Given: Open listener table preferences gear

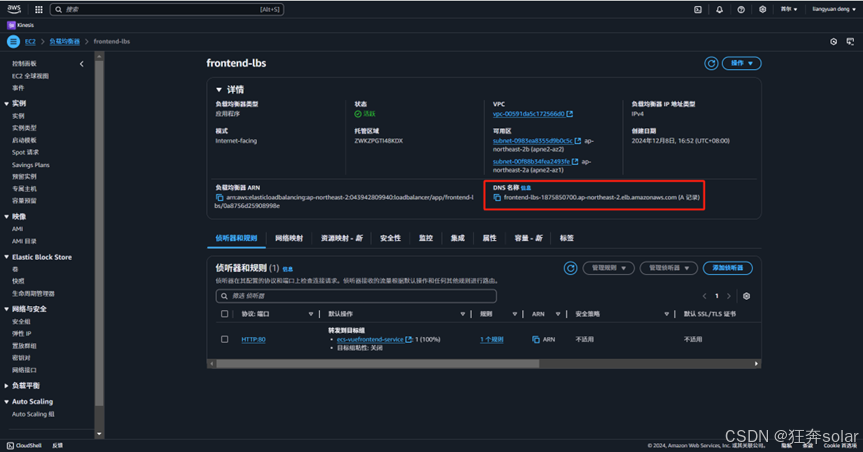Looking at the screenshot, I should [x=746, y=296].
